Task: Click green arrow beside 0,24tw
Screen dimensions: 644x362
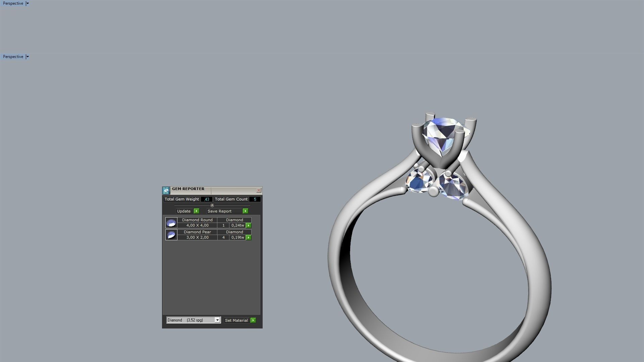Action: pos(249,226)
